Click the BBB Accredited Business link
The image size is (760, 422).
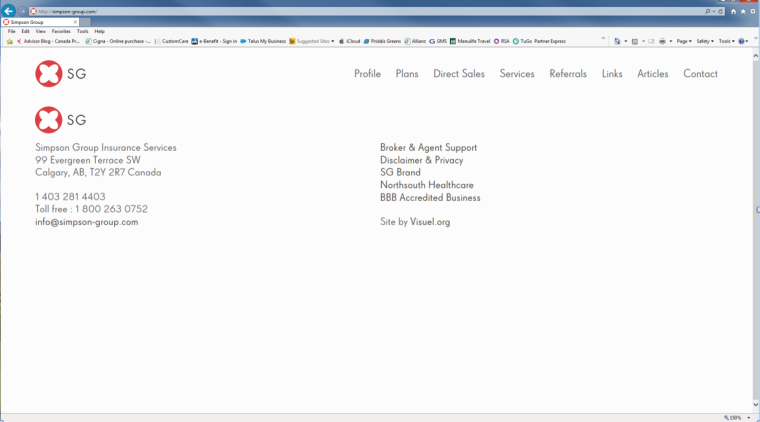pyautogui.click(x=430, y=198)
